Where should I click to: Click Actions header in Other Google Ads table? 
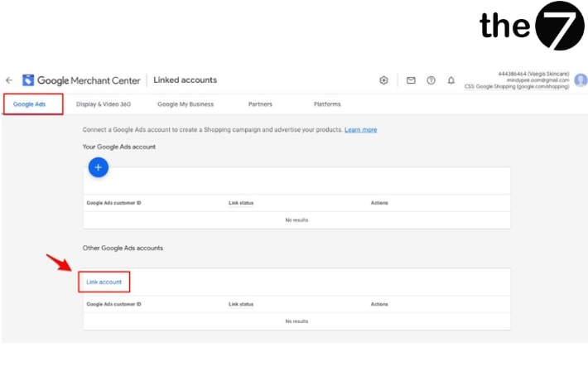[379, 304]
